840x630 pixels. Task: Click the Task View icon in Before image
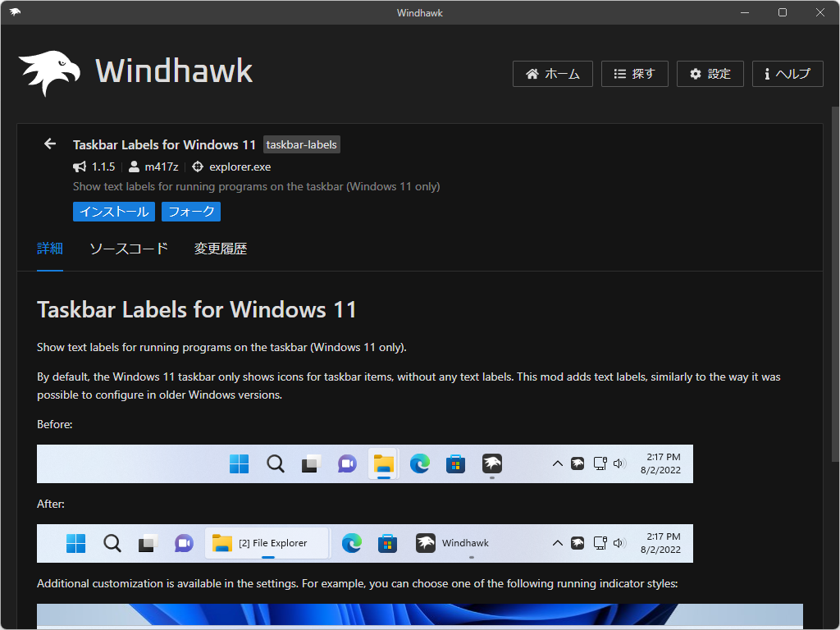[311, 464]
